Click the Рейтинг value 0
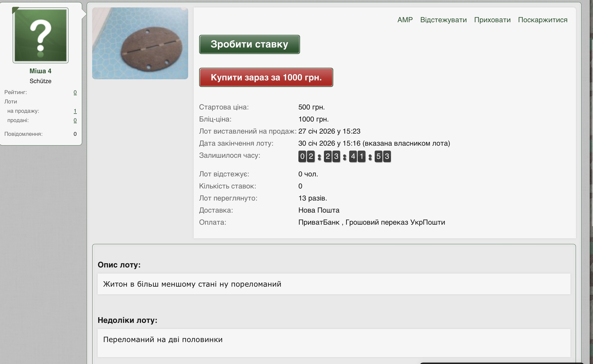This screenshot has width=593, height=364. [x=75, y=92]
